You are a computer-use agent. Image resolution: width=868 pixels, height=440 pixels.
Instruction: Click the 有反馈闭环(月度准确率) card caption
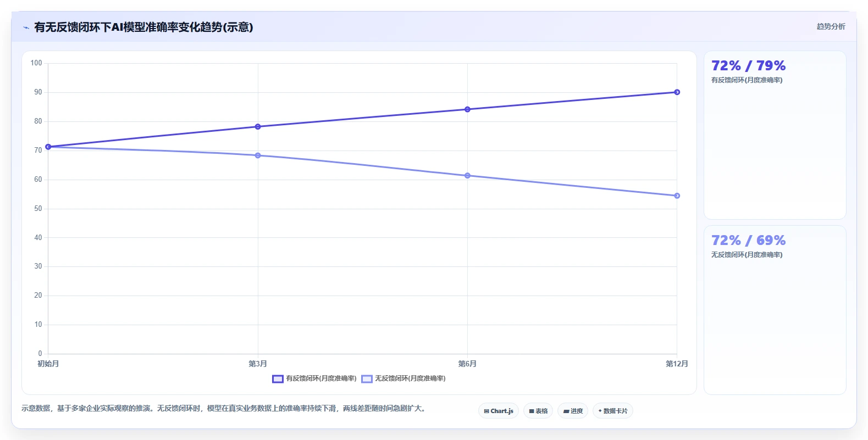(x=747, y=80)
